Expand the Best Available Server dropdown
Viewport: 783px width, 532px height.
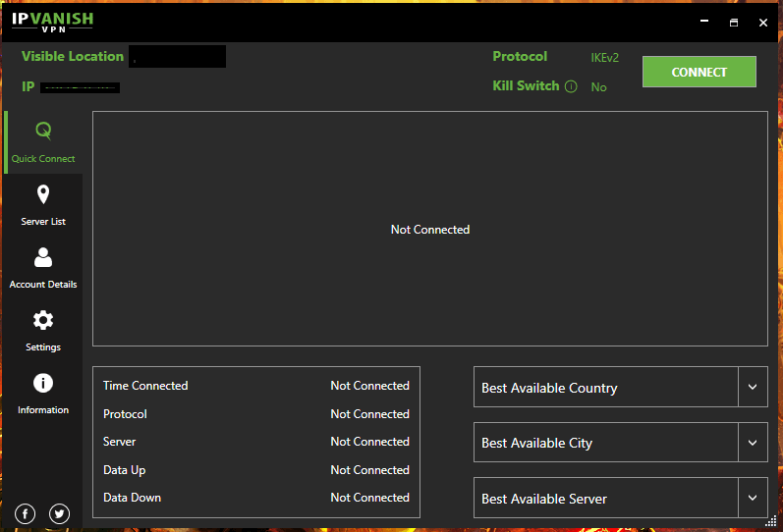click(x=752, y=498)
